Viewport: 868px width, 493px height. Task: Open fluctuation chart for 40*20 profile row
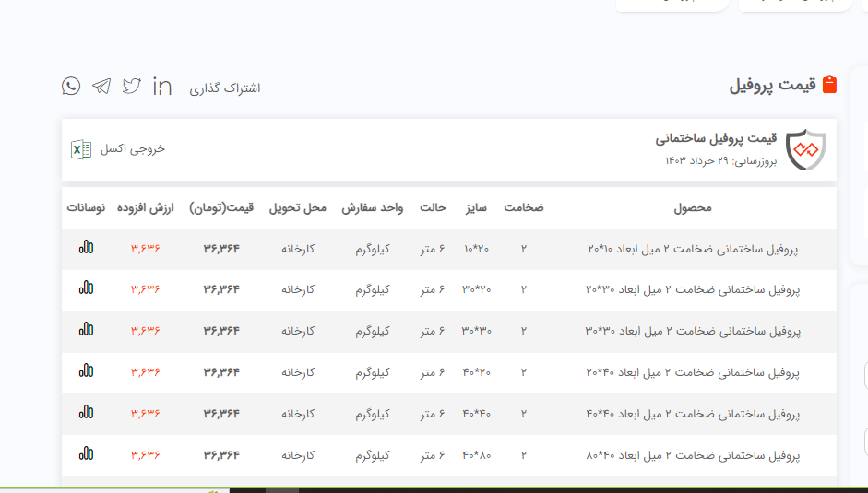click(86, 370)
